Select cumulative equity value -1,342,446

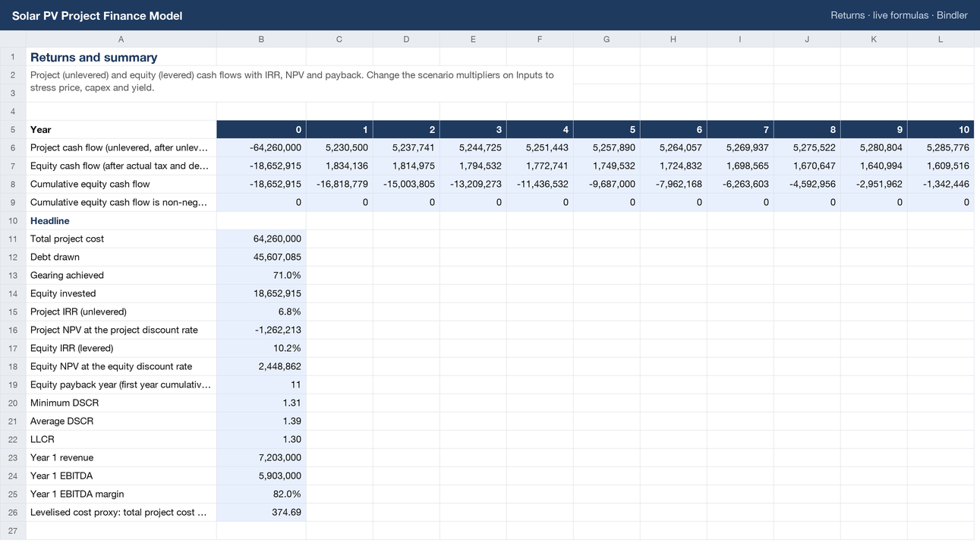tap(941, 184)
